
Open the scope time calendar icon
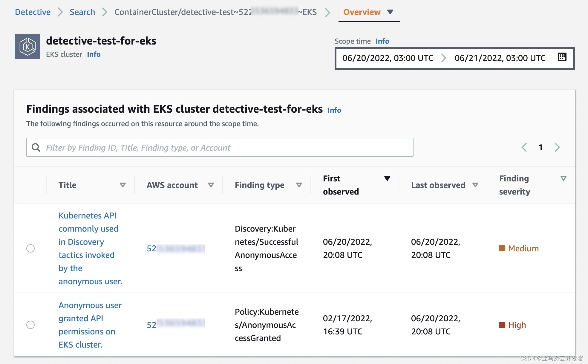[562, 57]
